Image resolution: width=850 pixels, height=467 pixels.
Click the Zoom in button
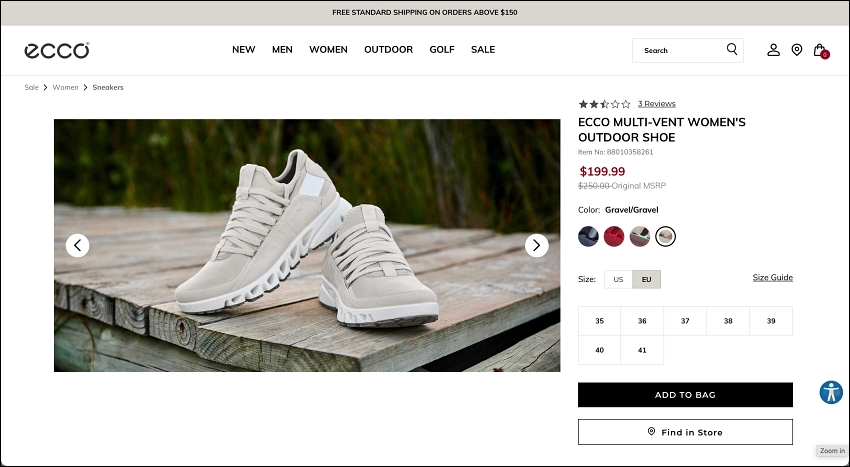[832, 451]
